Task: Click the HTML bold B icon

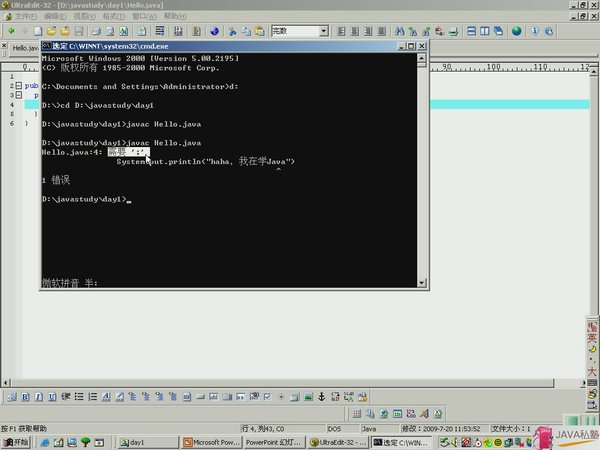Action: click(x=25, y=397)
